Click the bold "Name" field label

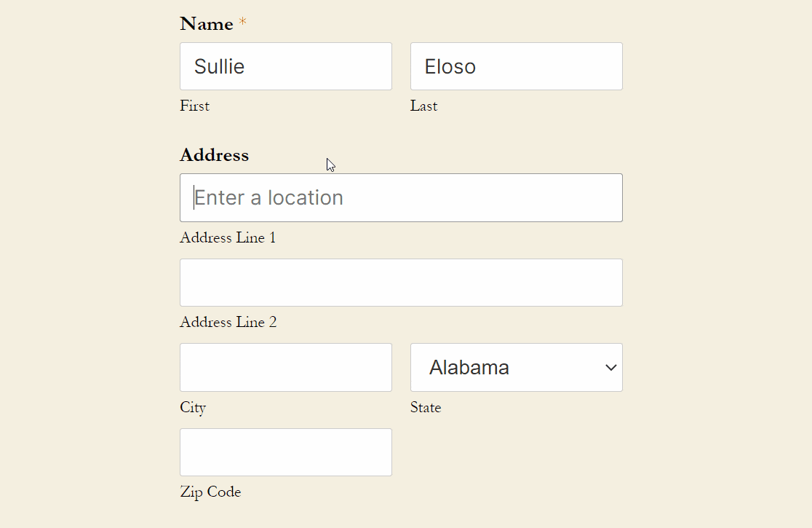(207, 24)
